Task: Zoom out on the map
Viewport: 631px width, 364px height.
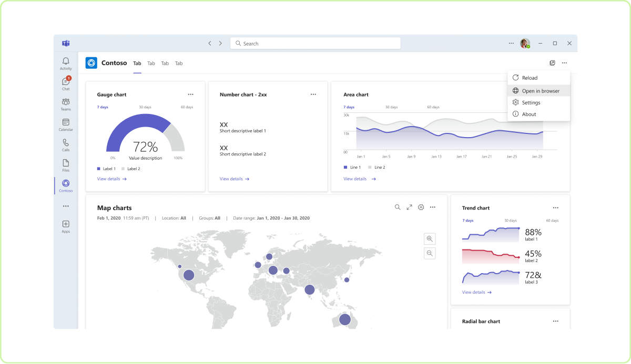Action: click(430, 253)
